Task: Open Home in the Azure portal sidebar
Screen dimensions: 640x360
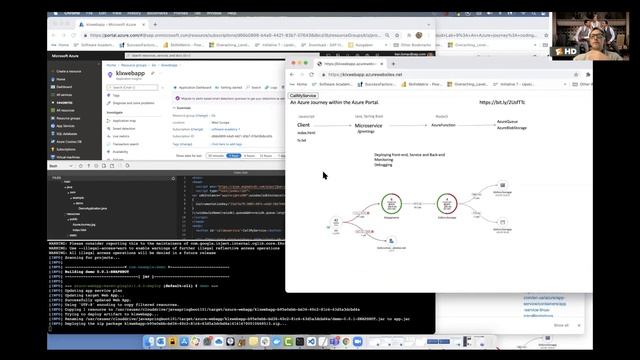Action: (x=58, y=79)
